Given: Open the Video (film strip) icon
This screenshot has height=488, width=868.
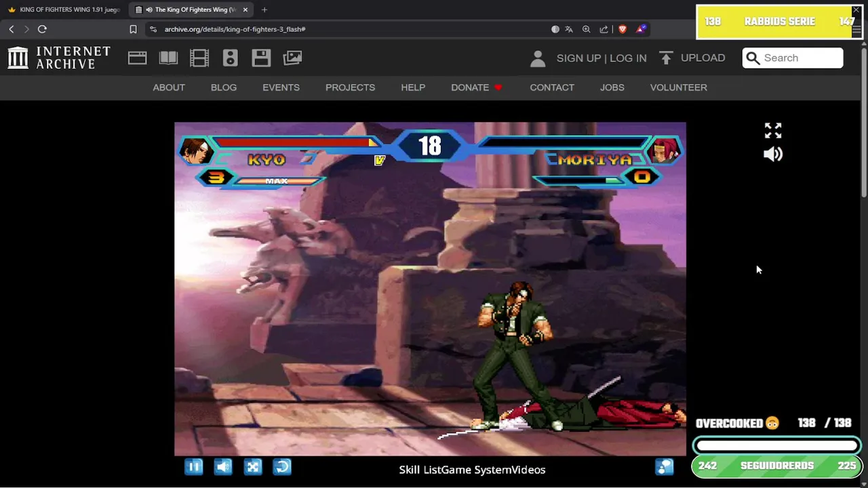Looking at the screenshot, I should tap(199, 58).
